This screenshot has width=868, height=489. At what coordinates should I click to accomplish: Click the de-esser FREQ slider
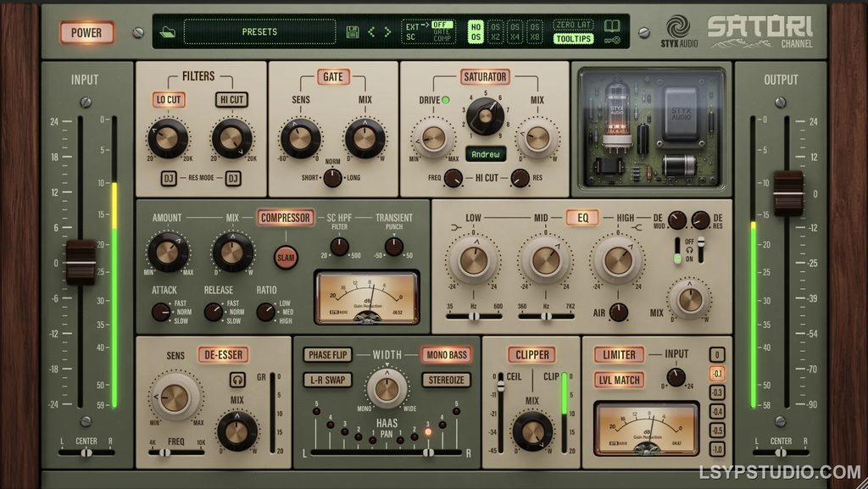176,452
